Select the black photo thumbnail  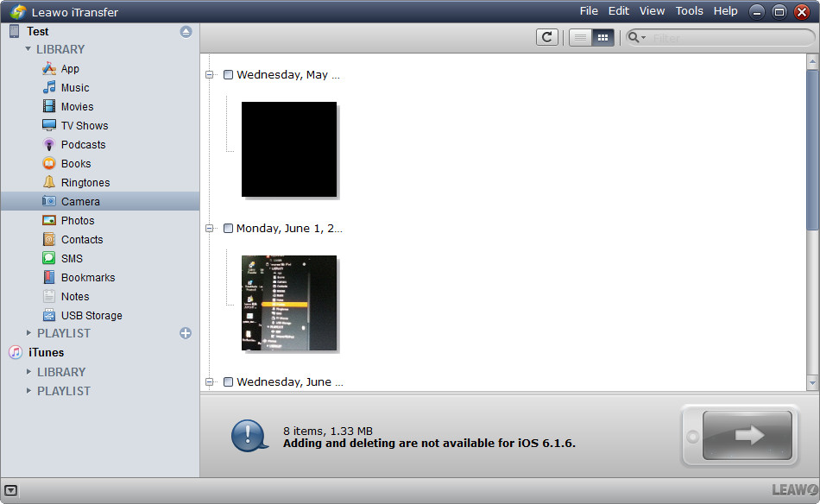(289, 149)
